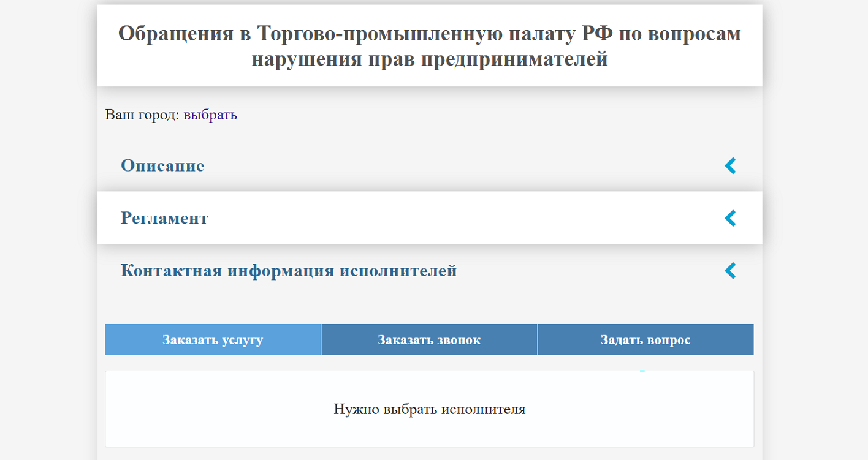Click the page title about Торгово-промышленную палату
The width and height of the screenshot is (868, 460).
(430, 46)
